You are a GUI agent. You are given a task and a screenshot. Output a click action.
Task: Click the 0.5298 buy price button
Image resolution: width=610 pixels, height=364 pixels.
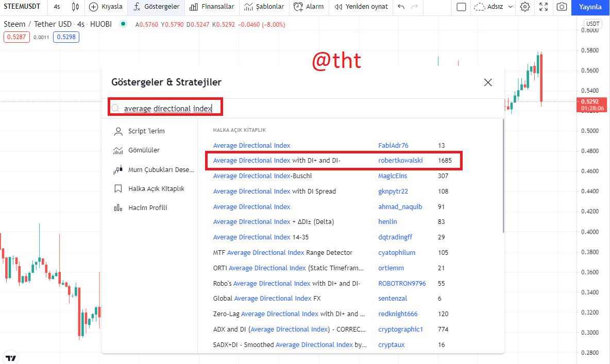click(66, 37)
